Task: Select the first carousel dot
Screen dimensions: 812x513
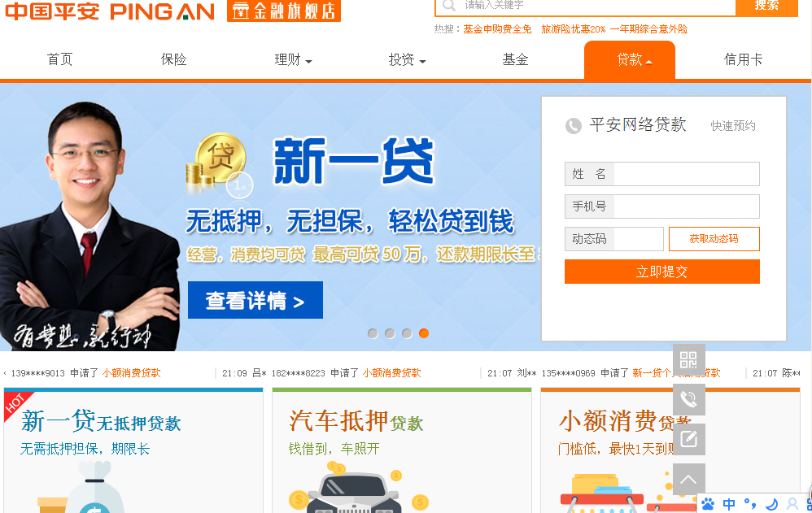Action: (373, 333)
